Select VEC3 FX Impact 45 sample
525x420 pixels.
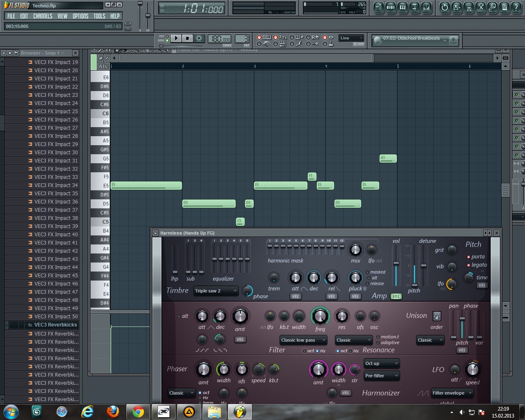[x=53, y=276]
